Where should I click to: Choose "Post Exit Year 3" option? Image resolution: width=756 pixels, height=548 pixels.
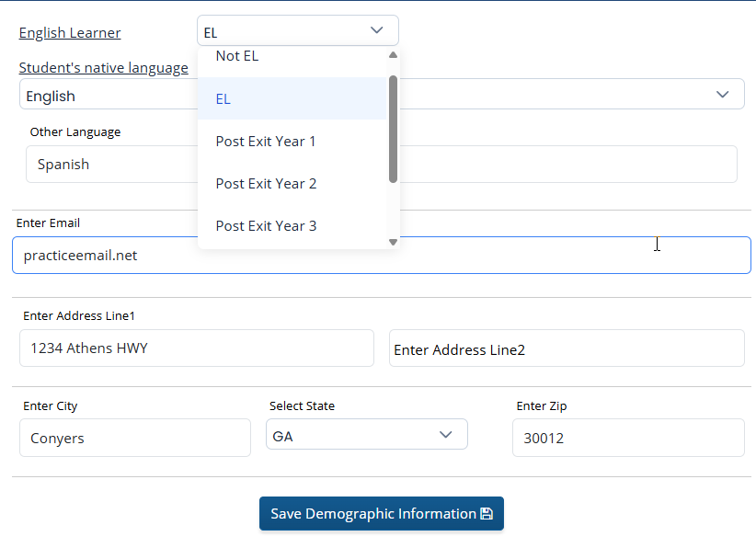coord(266,225)
